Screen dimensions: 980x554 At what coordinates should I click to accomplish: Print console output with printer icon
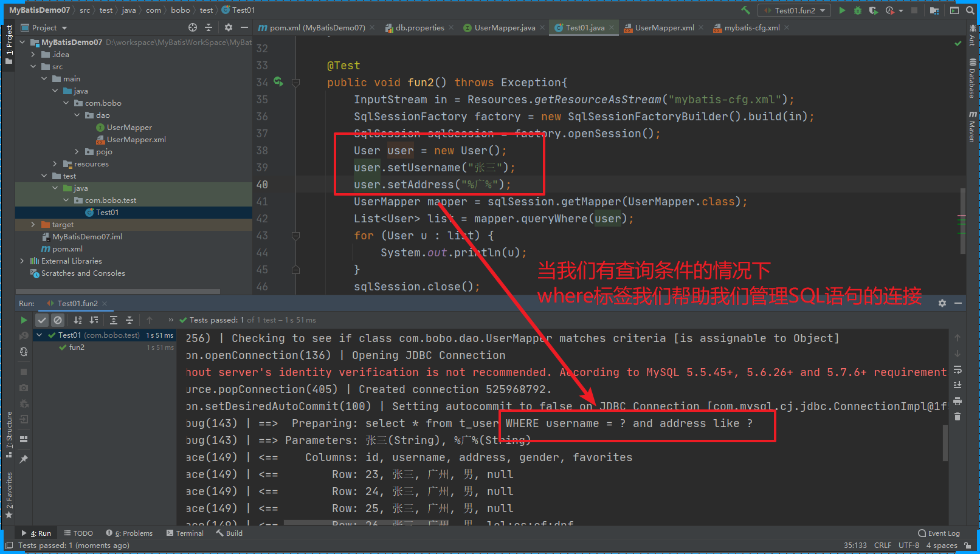[958, 401]
